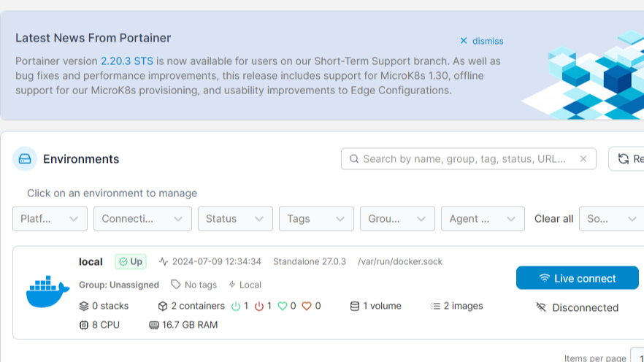Image resolution: width=644 pixels, height=362 pixels.
Task: Click the Docker whale icon
Action: (47, 292)
